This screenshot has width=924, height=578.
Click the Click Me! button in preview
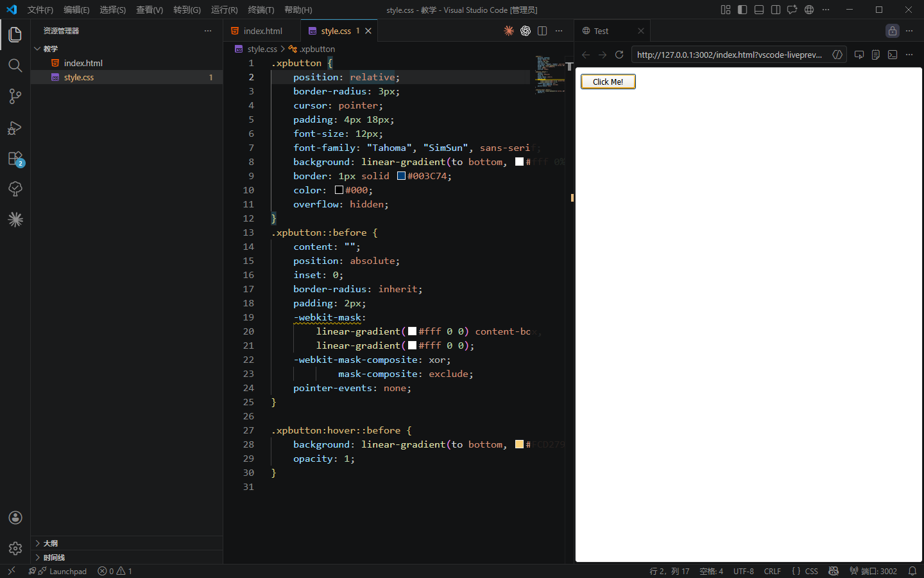(x=608, y=82)
